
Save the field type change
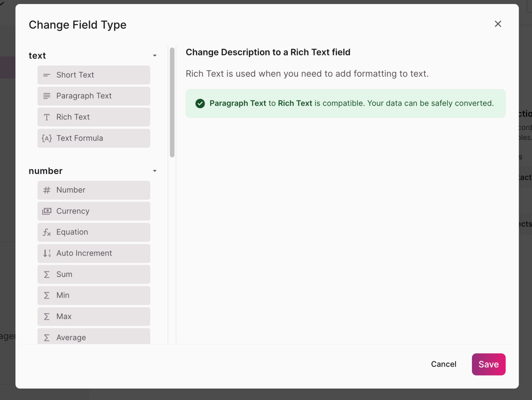(488, 364)
